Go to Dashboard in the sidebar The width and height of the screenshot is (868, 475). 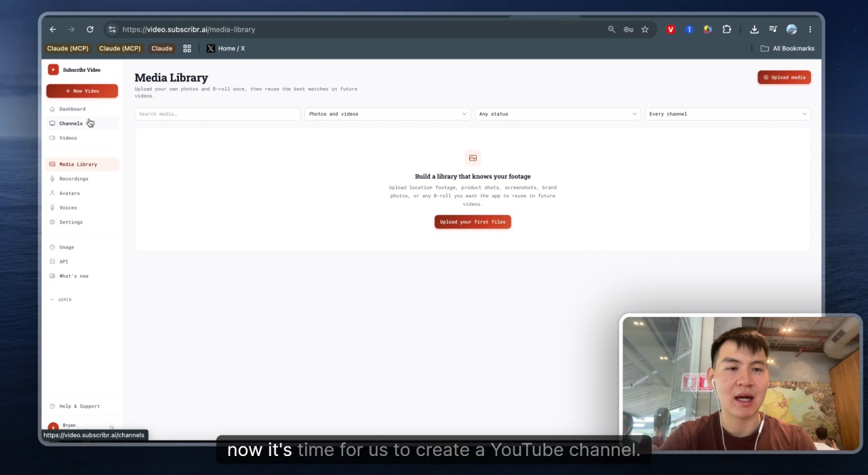click(82, 109)
